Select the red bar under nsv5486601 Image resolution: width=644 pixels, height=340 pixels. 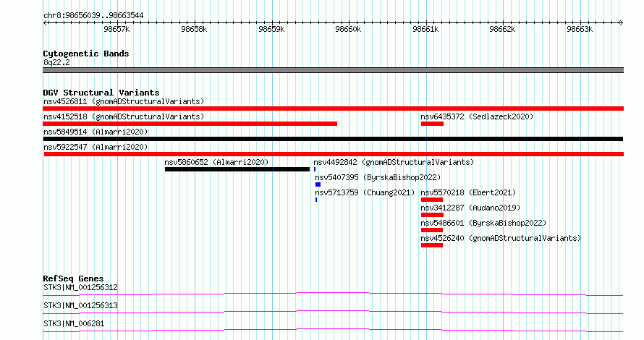click(432, 230)
